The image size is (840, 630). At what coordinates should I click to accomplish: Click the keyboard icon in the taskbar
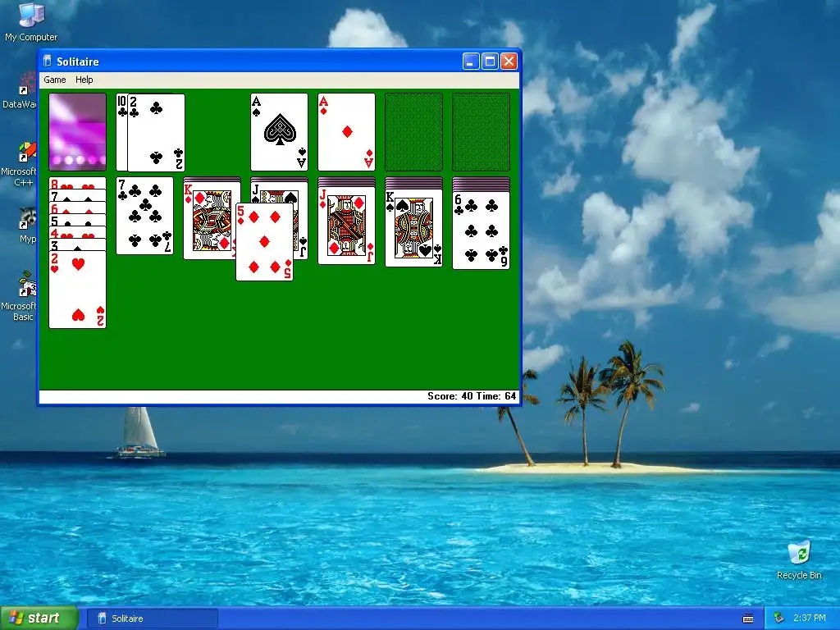(x=748, y=619)
